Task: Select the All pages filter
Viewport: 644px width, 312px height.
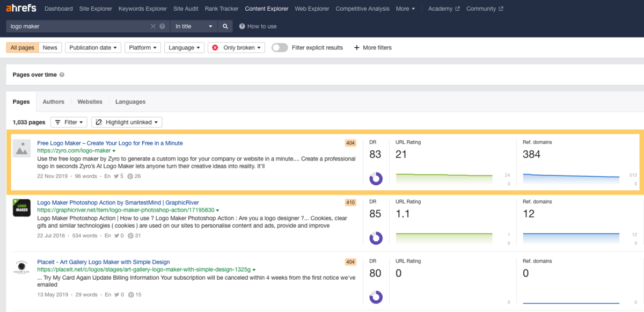Action: (x=23, y=48)
